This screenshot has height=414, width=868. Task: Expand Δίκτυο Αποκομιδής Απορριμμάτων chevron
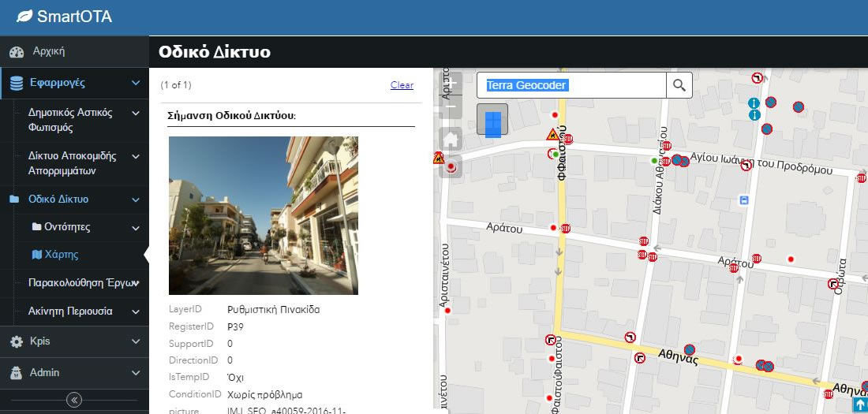[136, 156]
